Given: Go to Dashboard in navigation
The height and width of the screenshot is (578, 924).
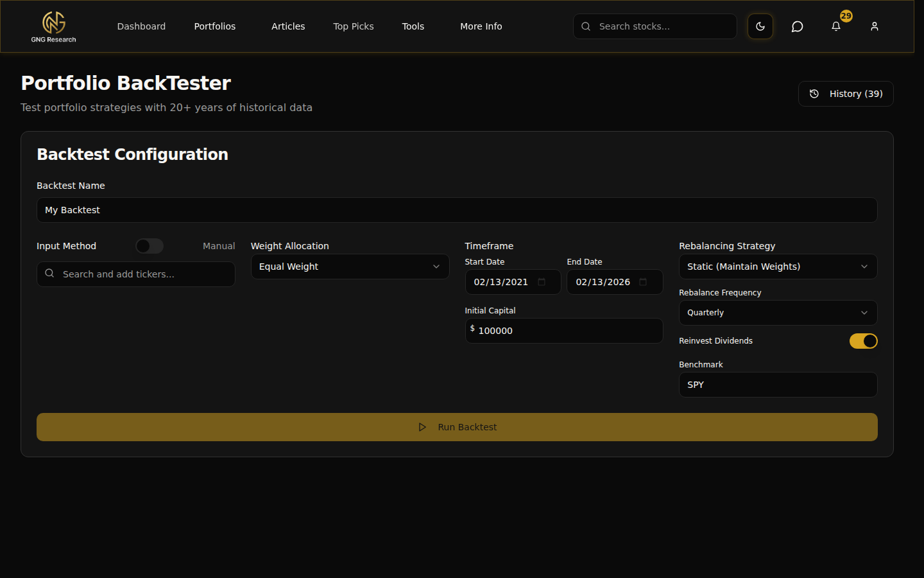Looking at the screenshot, I should click(x=141, y=26).
